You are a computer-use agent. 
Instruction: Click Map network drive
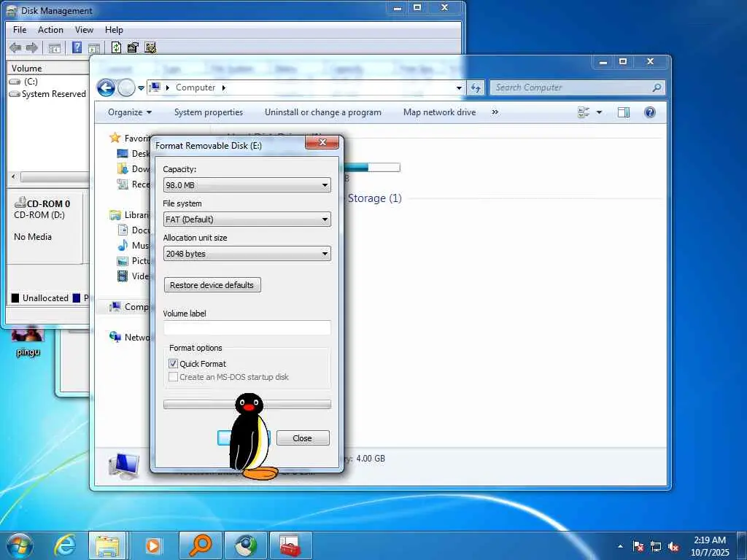[x=439, y=112]
